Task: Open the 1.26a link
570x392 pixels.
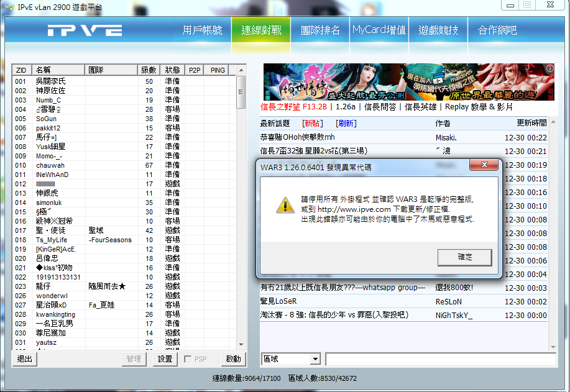Action: click(346, 107)
